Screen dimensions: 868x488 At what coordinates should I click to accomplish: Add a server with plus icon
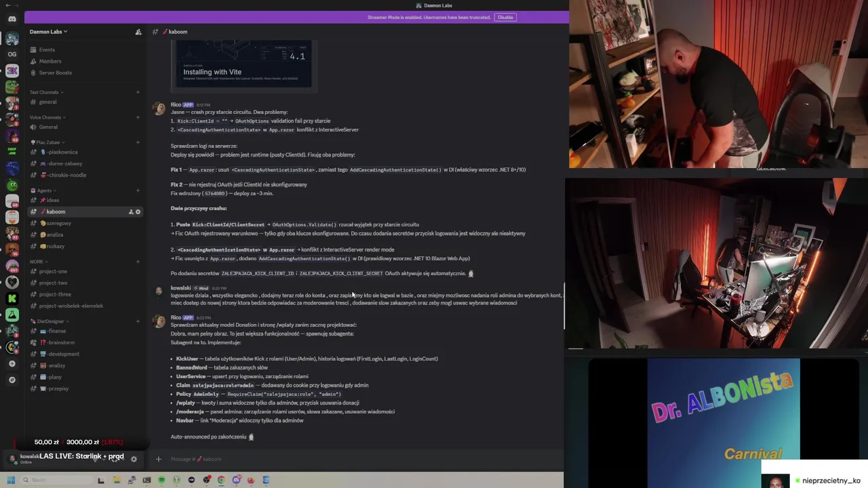click(12, 364)
